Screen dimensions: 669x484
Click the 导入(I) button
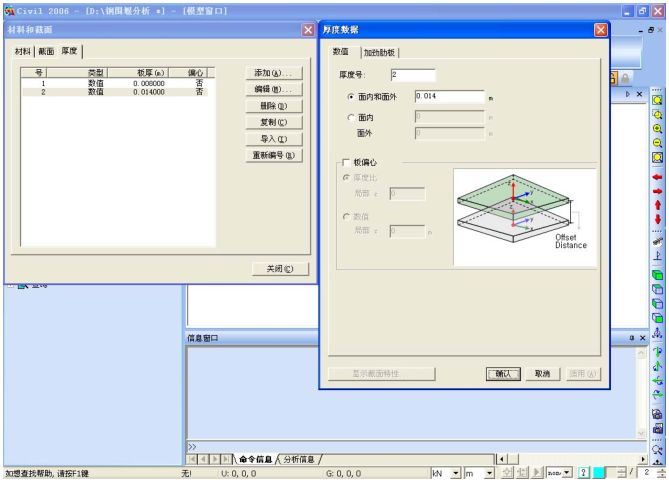(x=273, y=139)
